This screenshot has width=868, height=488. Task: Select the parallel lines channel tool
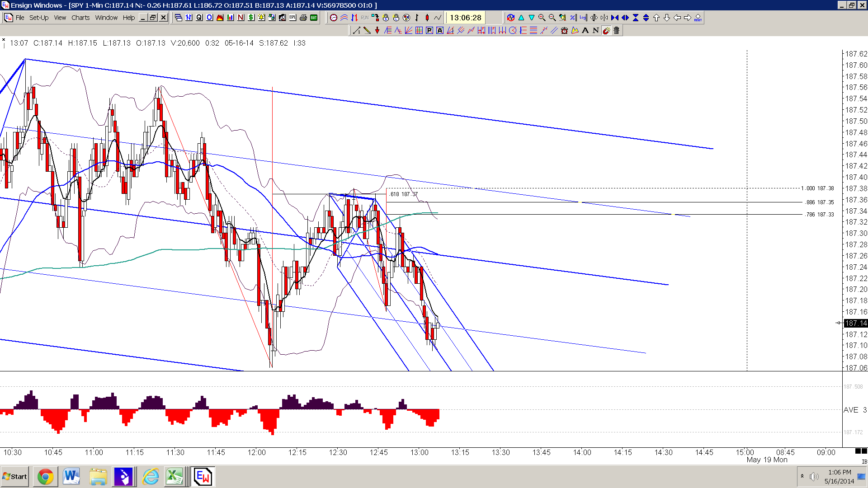554,30
